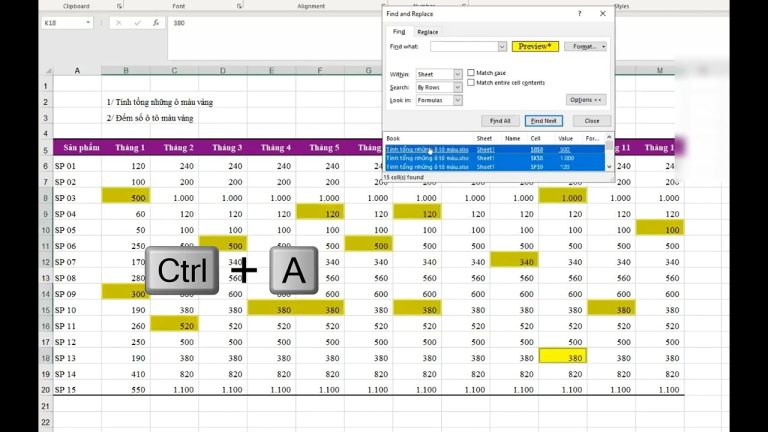This screenshot has width=768, height=432.
Task: Select yellow cell M10 with value 100
Action: click(660, 229)
